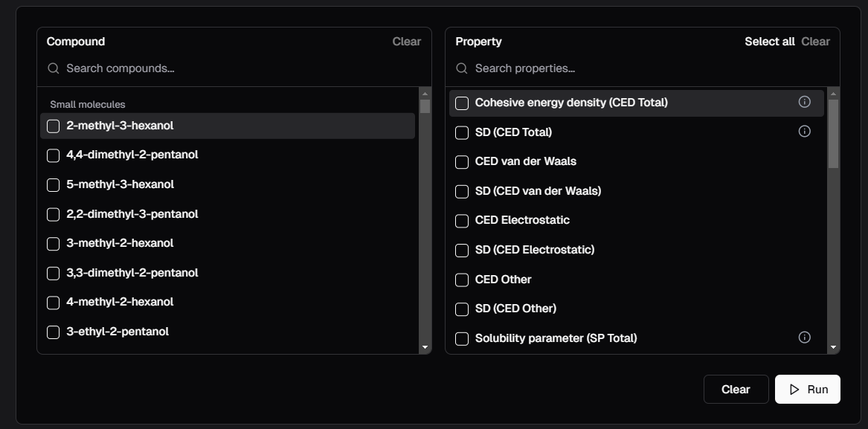The height and width of the screenshot is (429, 868).
Task: Click info icon for Cohesive energy density
Action: click(804, 102)
